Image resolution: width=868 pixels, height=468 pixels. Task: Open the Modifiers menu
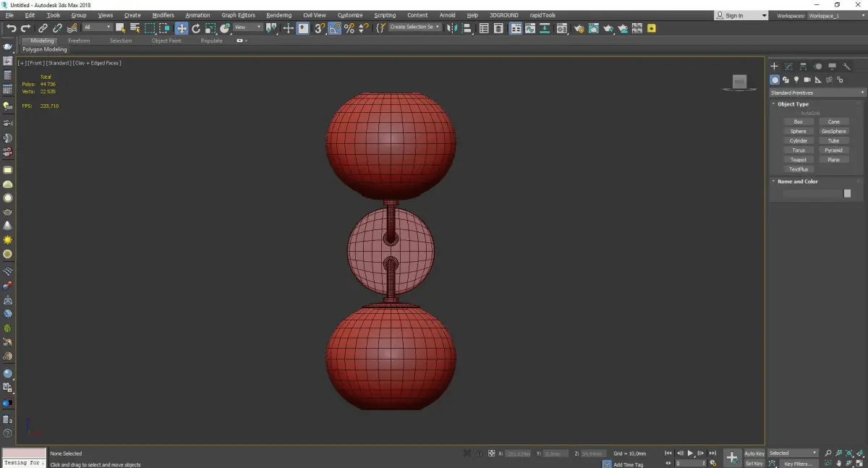(163, 15)
